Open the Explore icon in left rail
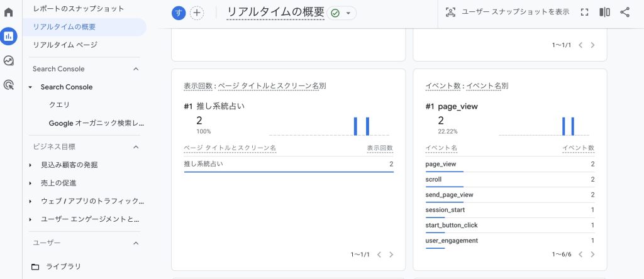Viewport: 644px width, 279px height. click(x=9, y=61)
